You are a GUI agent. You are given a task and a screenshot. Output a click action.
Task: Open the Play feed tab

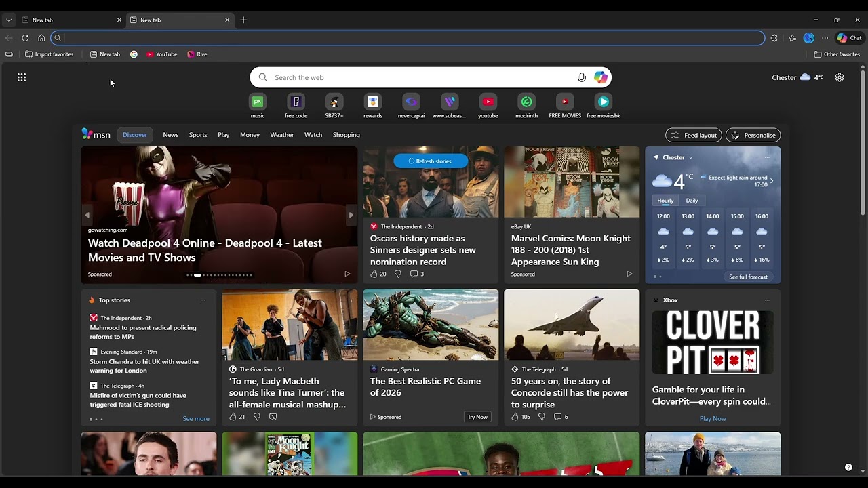click(224, 135)
